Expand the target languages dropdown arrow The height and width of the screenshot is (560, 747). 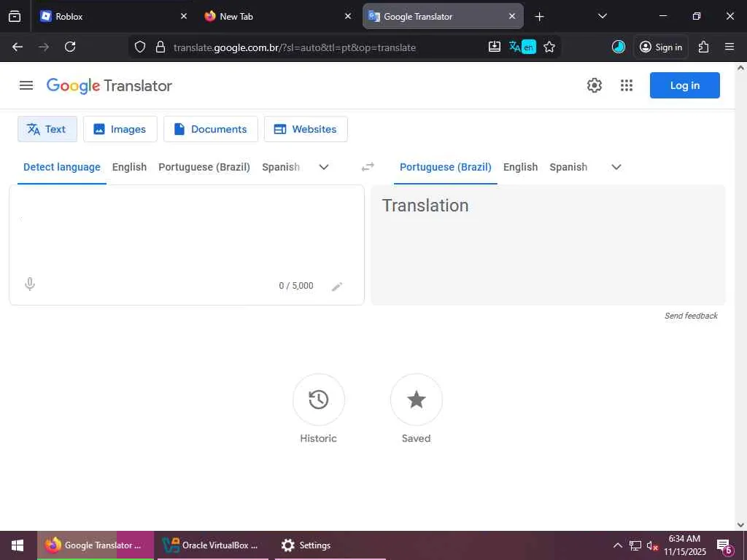point(616,167)
